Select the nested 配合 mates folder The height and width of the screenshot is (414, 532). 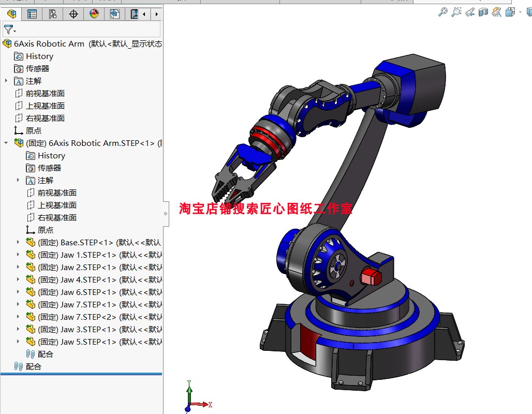tap(40, 354)
